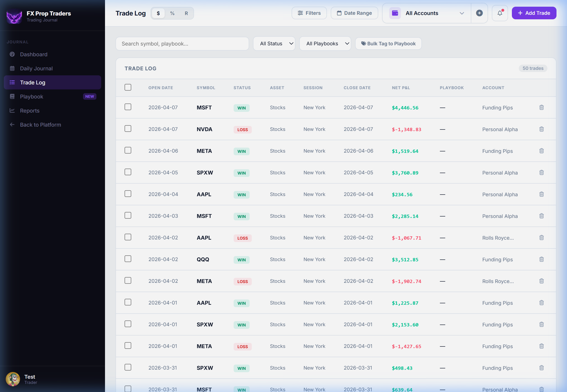Screen dimensions: 567x392
Task: Click the Daily Journal calendar icon
Action: [x=12, y=68]
